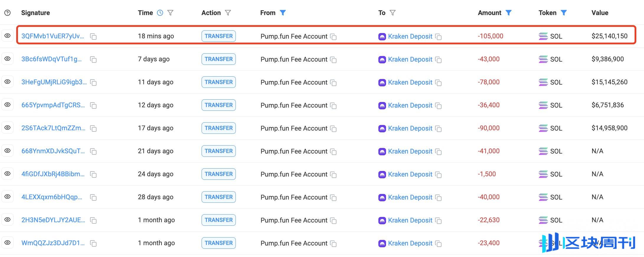Copy Kraken Deposit address in 28 days ago row

coord(439,198)
